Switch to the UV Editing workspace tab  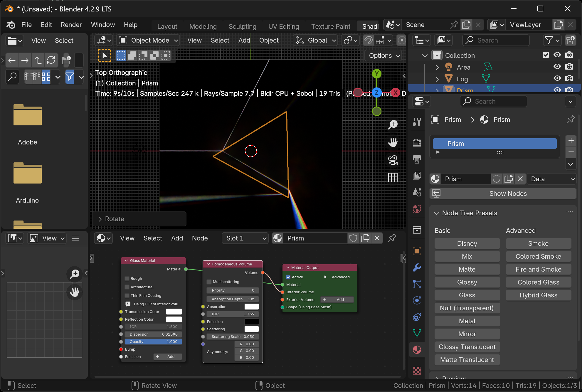(x=283, y=26)
